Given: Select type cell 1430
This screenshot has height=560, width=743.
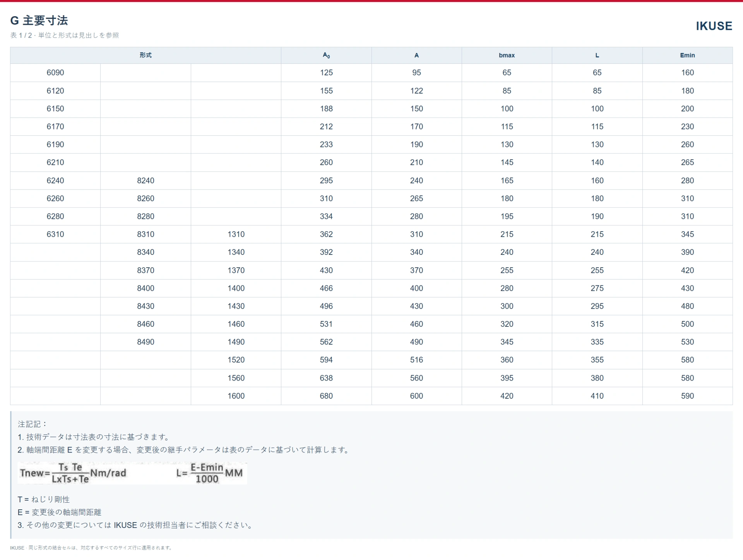Looking at the screenshot, I should pyautogui.click(x=236, y=306).
